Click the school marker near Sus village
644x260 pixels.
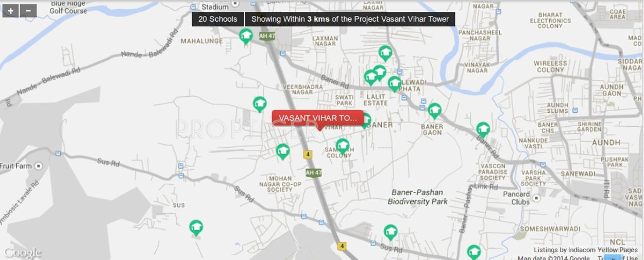click(196, 228)
